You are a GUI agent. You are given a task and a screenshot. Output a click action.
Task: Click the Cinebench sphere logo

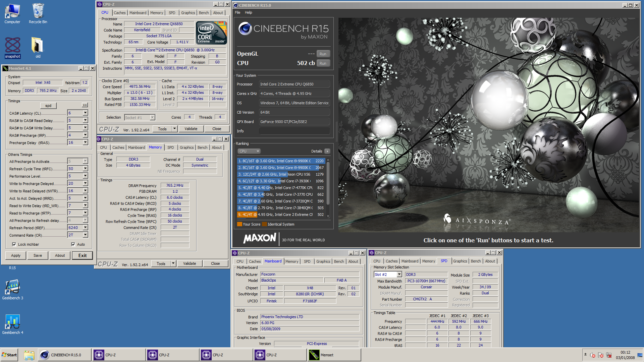coord(245,29)
